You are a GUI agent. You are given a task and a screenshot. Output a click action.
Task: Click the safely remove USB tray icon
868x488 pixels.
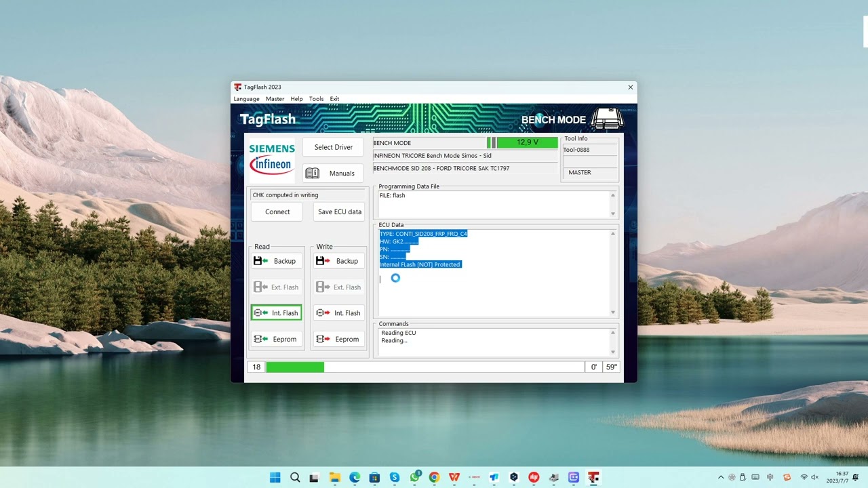[743, 477]
